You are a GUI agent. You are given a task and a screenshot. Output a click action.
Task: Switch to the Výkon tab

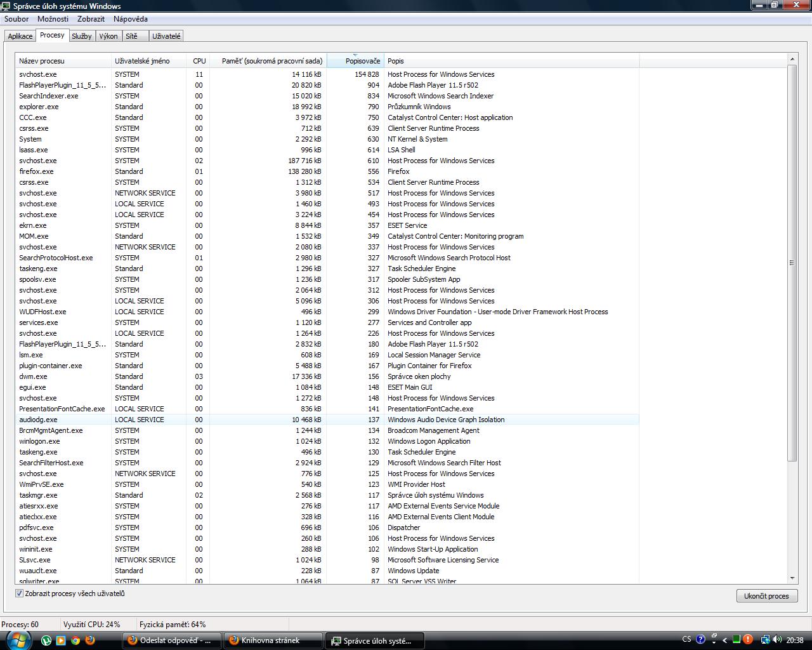tap(108, 36)
